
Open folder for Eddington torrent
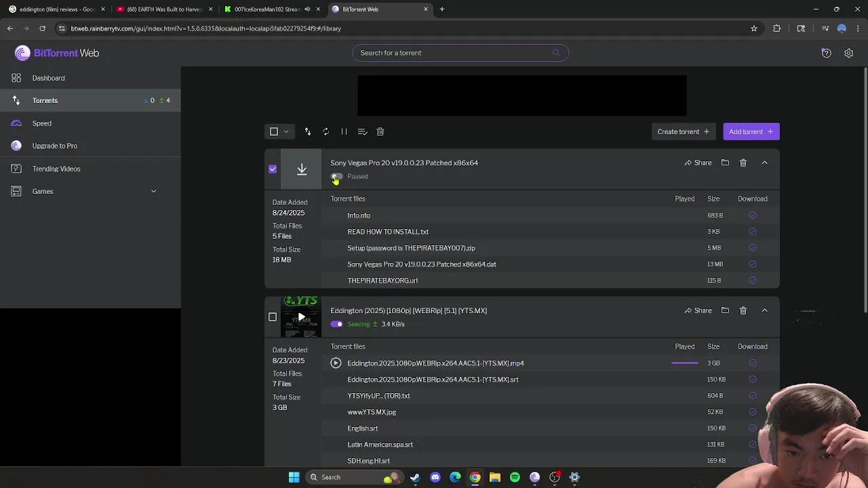coord(725,310)
